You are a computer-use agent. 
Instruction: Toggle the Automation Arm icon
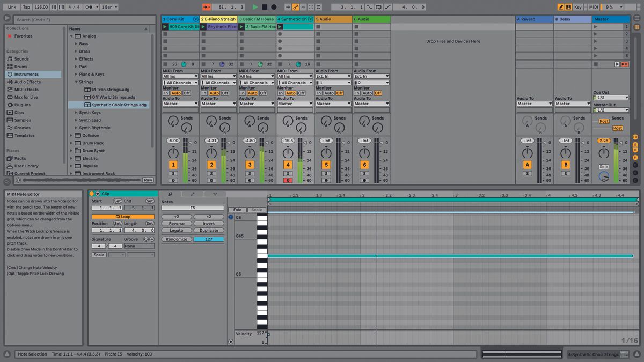point(295,7)
